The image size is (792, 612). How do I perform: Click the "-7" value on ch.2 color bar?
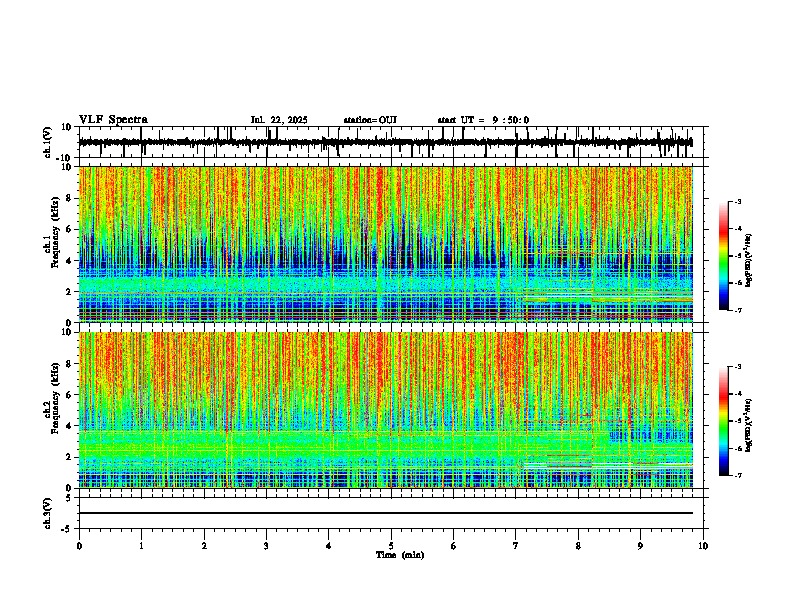click(x=737, y=475)
